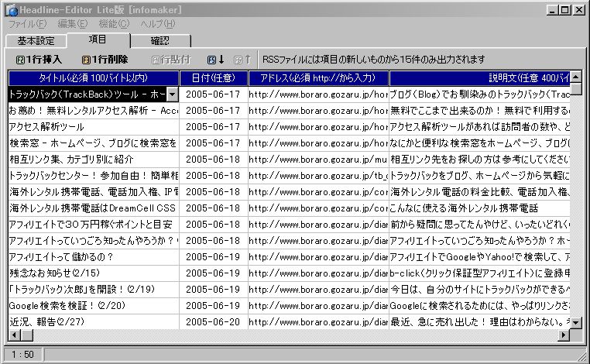590x364 pixels.
Task: Click the Headline-Editor app icon in title bar
Action: (9, 9)
